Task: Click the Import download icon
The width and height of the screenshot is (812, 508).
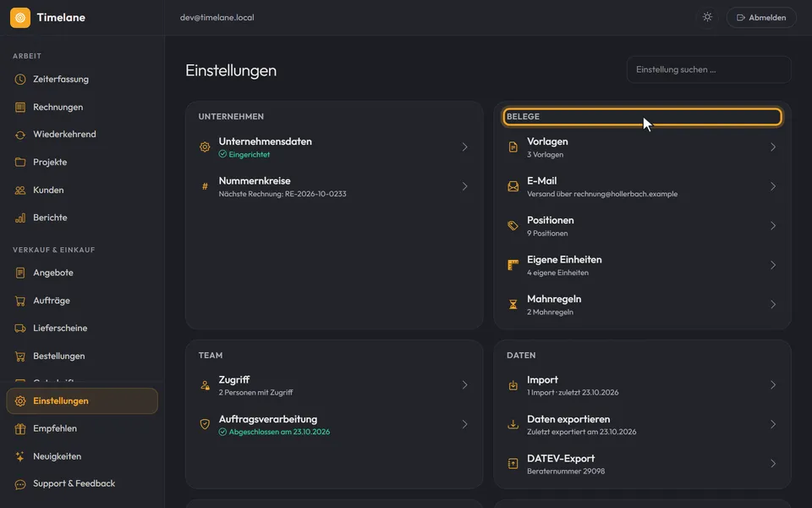Action: (513, 385)
